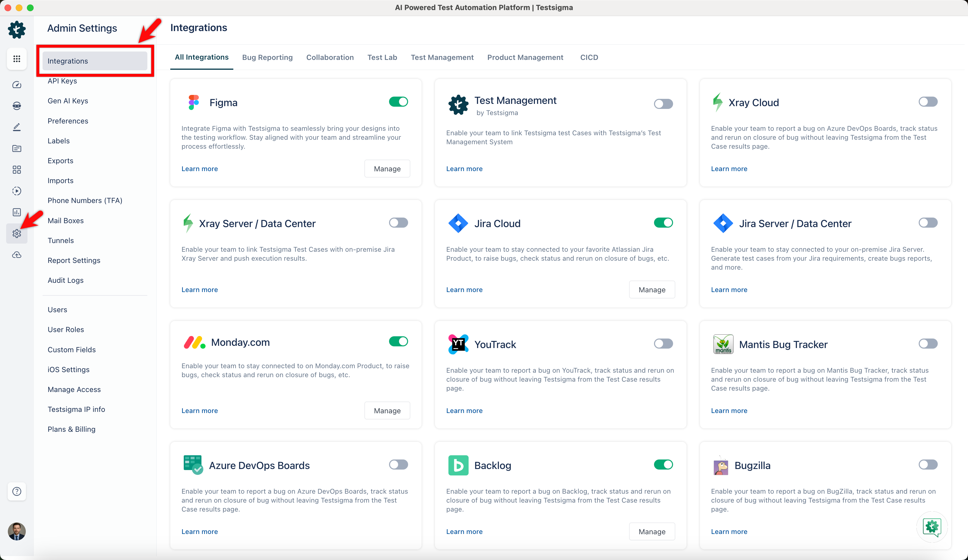
Task: Enable the YouTrack toggle
Action: [x=663, y=344]
